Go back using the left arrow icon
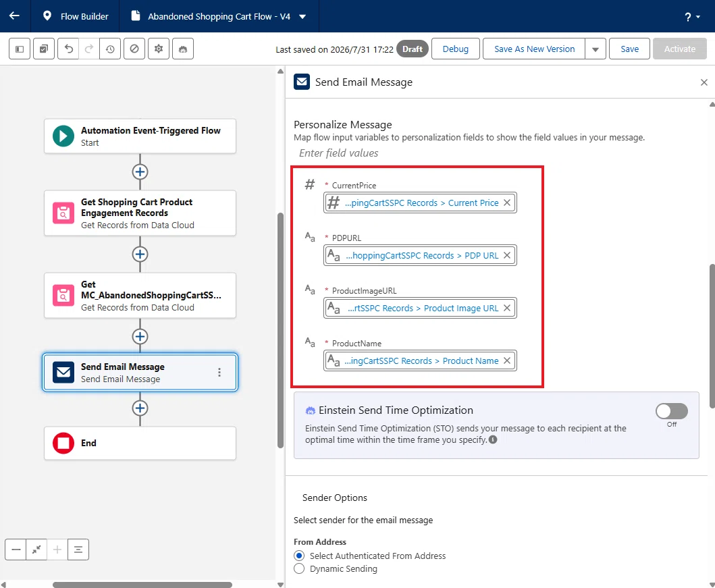This screenshot has width=715, height=588. point(15,16)
